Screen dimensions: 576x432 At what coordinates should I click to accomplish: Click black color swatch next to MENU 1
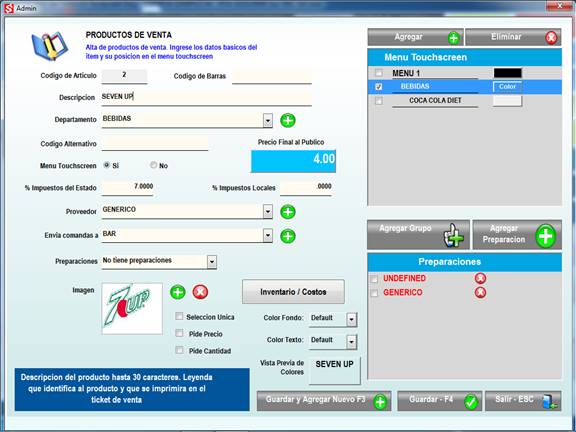(507, 73)
